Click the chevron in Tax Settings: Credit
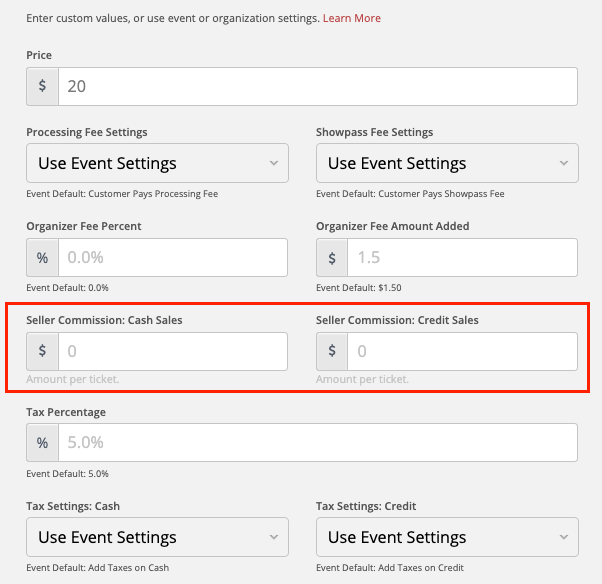 (x=564, y=537)
